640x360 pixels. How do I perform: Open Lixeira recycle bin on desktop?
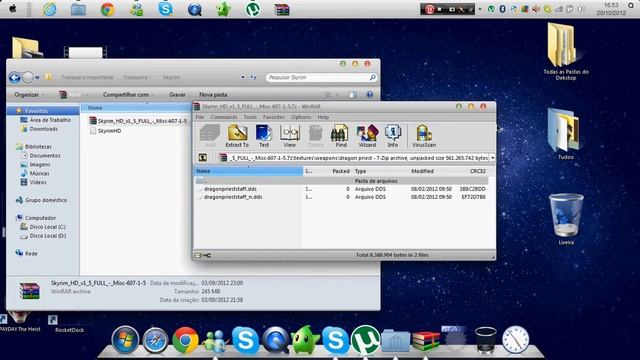pyautogui.click(x=566, y=219)
